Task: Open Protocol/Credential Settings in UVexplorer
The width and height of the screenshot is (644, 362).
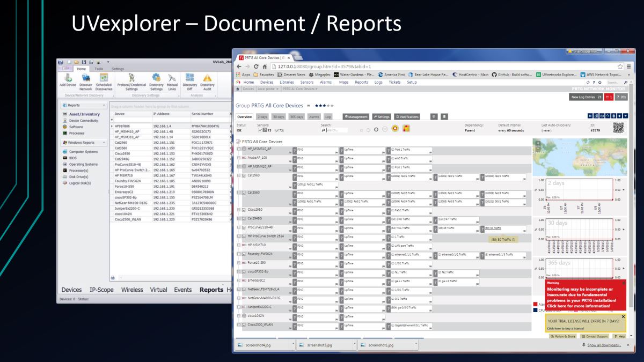Action: pyautogui.click(x=131, y=81)
